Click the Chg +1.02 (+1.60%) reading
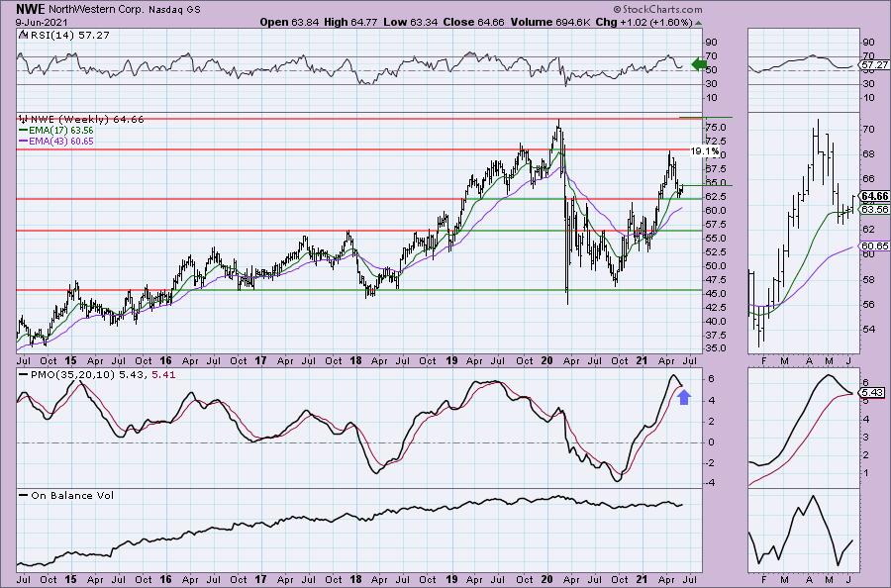891x588 pixels. pyautogui.click(x=643, y=22)
